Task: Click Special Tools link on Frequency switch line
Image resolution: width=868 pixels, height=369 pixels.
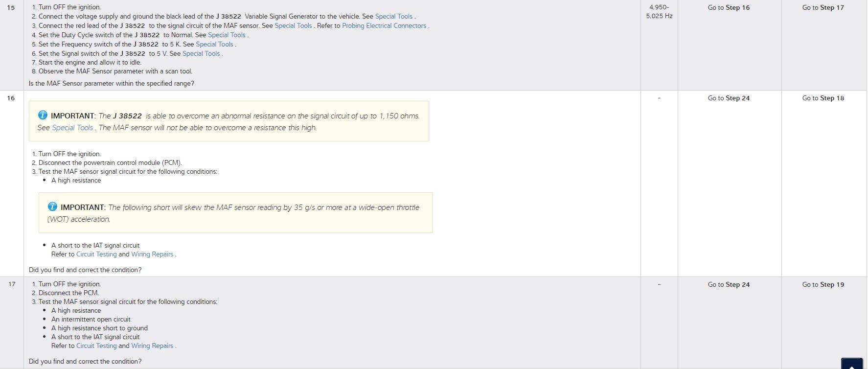Action: pos(214,44)
